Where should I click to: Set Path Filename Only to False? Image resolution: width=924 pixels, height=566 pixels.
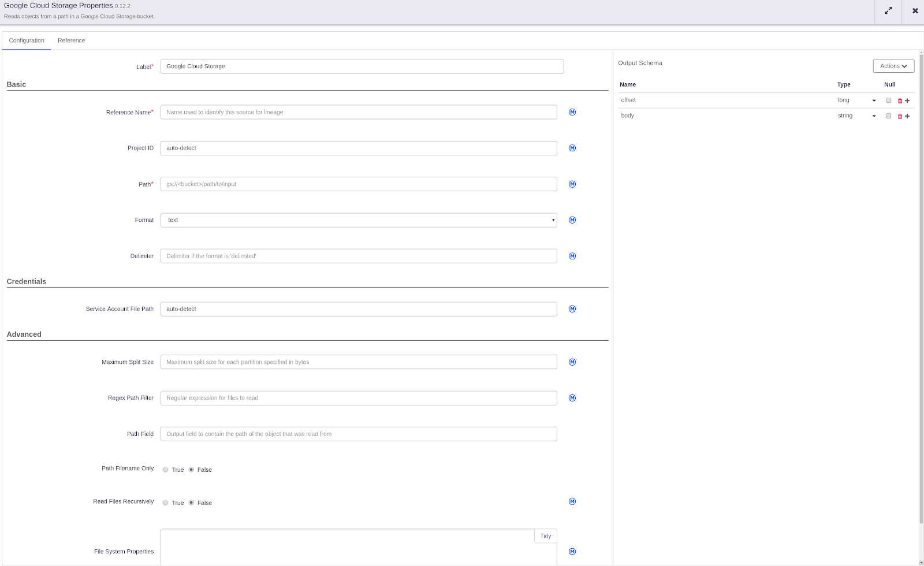(x=191, y=470)
